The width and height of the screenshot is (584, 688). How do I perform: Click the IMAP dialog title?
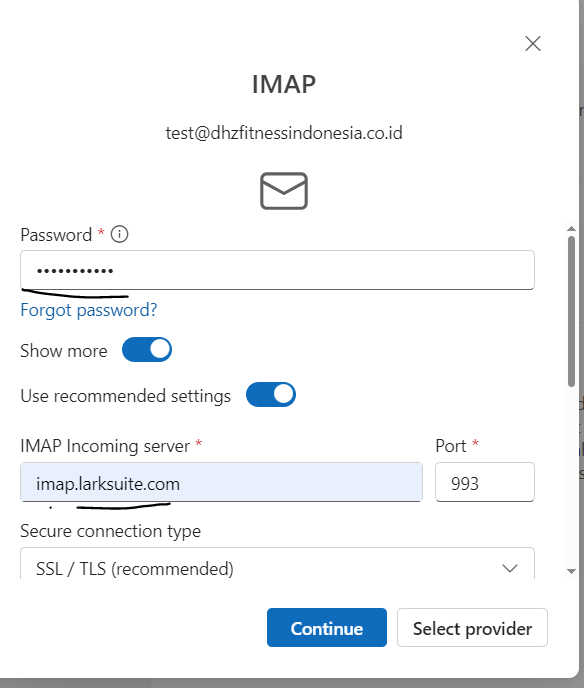pos(284,84)
